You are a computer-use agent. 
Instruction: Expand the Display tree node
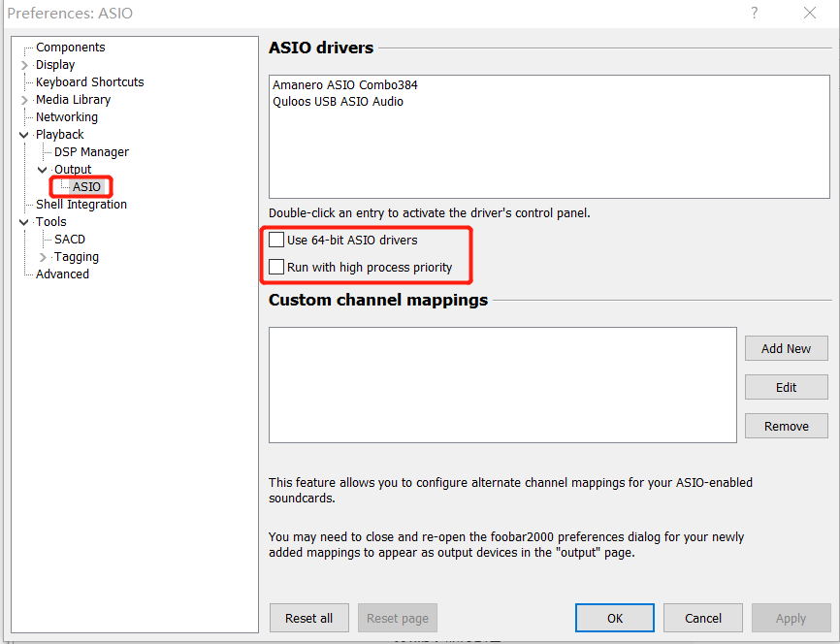(24, 65)
